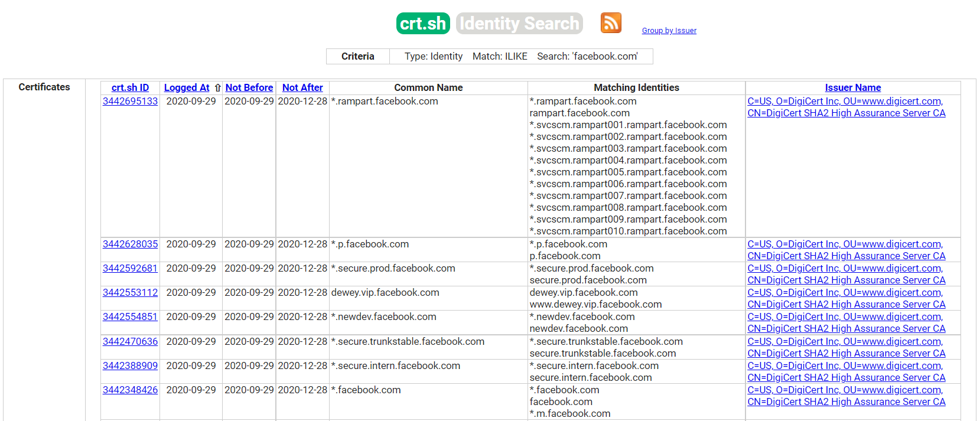Viewport: 980px width, 421px height.
Task: Open certificate ID 3442470636
Action: pos(131,341)
